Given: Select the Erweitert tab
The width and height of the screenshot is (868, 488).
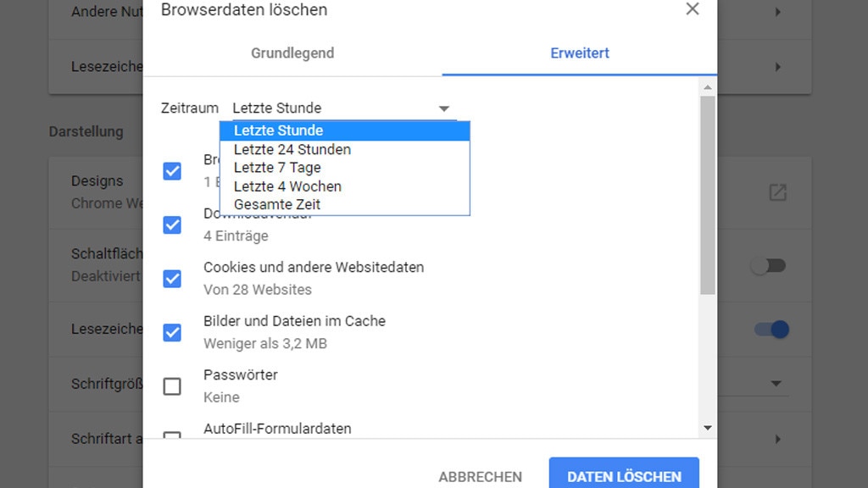Looking at the screenshot, I should point(580,53).
